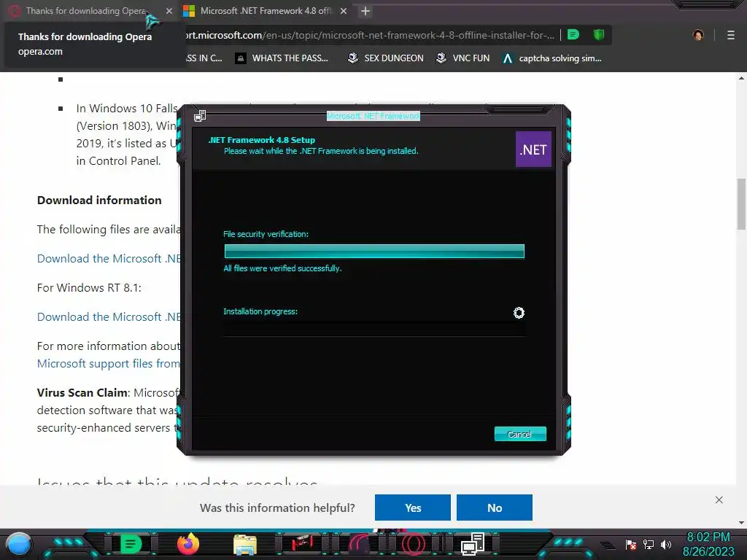
Task: Open a new browser tab
Action: 365,11
